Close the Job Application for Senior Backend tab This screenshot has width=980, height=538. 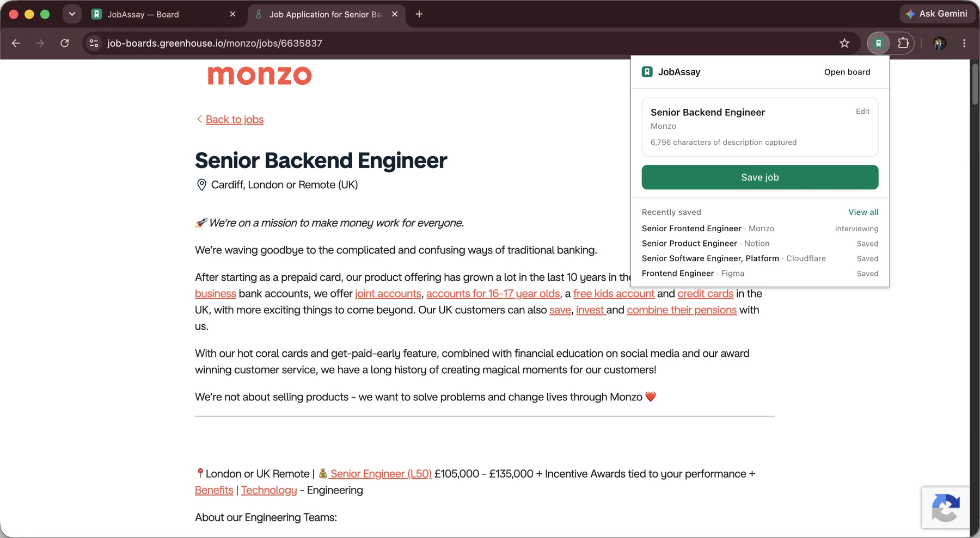[x=395, y=14]
